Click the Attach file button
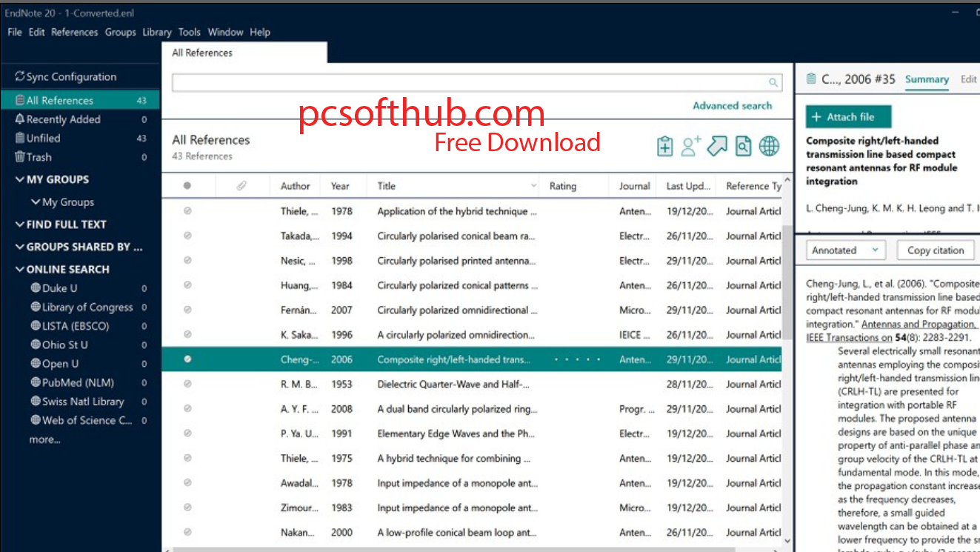Image resolution: width=980 pixels, height=552 pixels. coord(849,117)
